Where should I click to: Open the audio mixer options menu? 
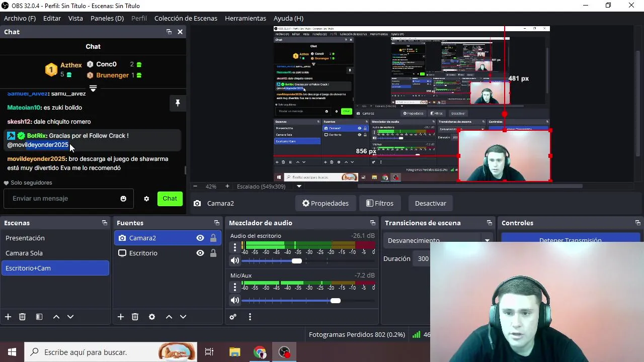(250, 317)
